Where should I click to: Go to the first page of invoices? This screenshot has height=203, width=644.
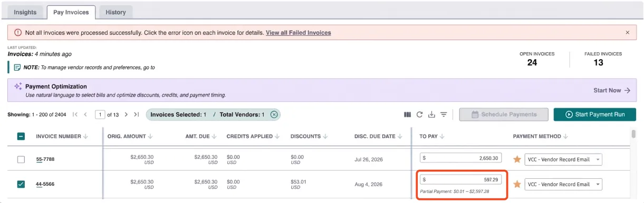tap(75, 114)
